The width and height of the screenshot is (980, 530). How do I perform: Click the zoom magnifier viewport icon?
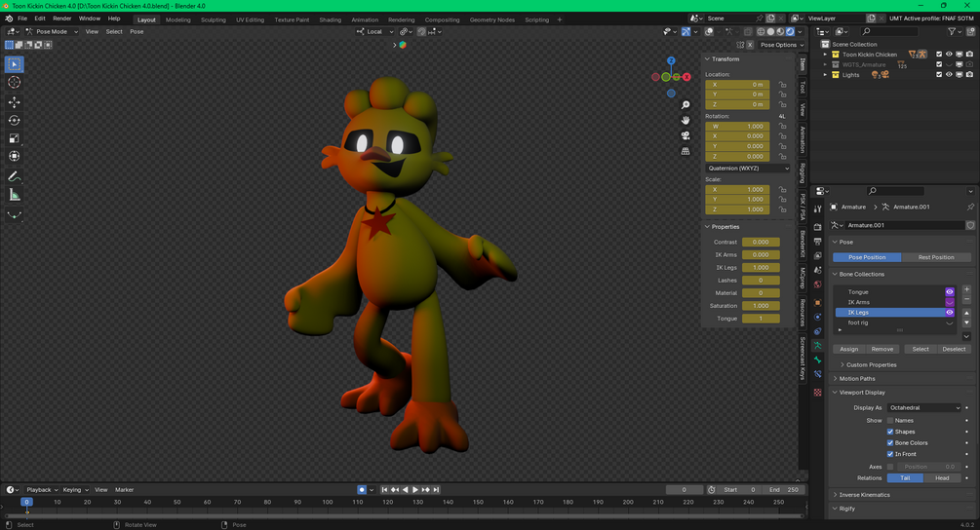tap(686, 105)
